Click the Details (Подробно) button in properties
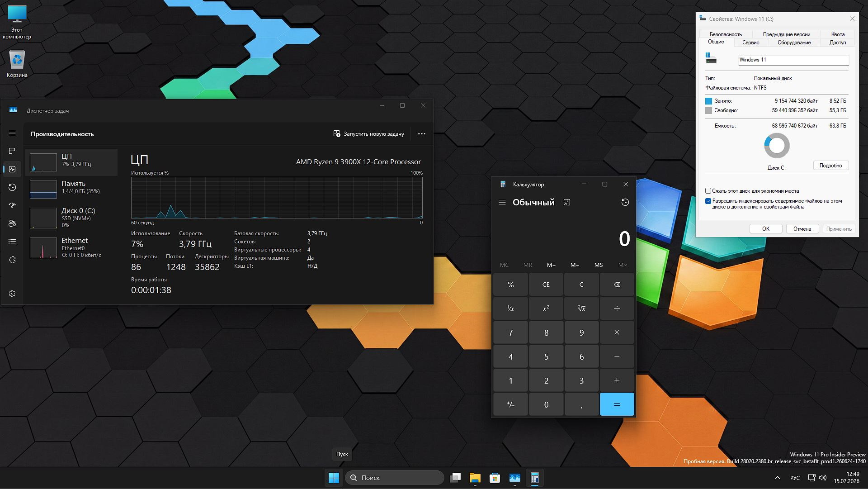868x489 pixels. [x=830, y=166]
